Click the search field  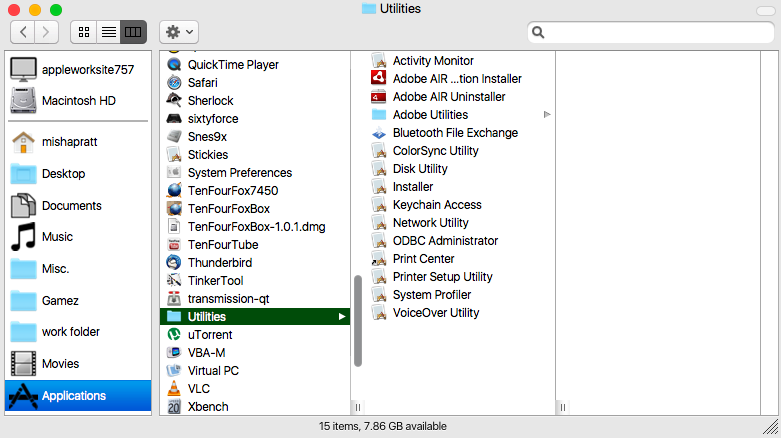(651, 32)
